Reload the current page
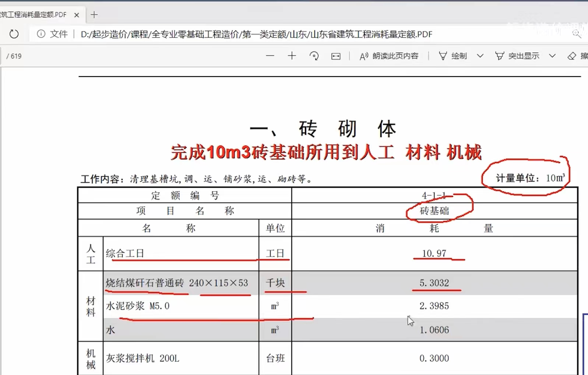Image resolution: width=588 pixels, height=375 pixels. pos(14,34)
